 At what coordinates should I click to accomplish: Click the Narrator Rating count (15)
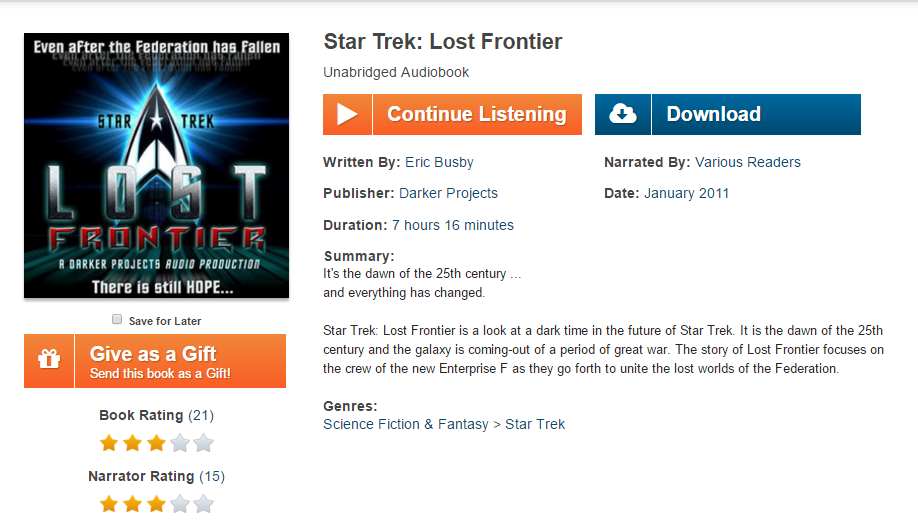(212, 476)
